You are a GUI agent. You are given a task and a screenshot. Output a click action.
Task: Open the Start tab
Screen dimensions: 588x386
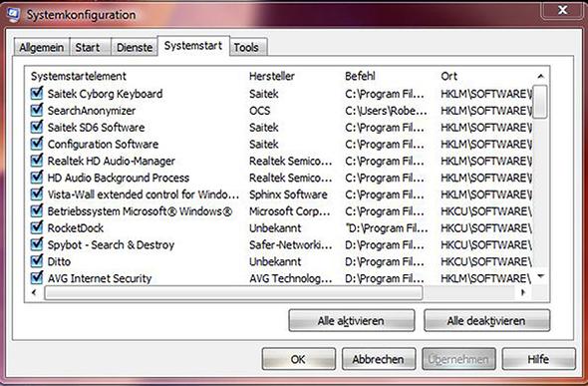click(90, 47)
